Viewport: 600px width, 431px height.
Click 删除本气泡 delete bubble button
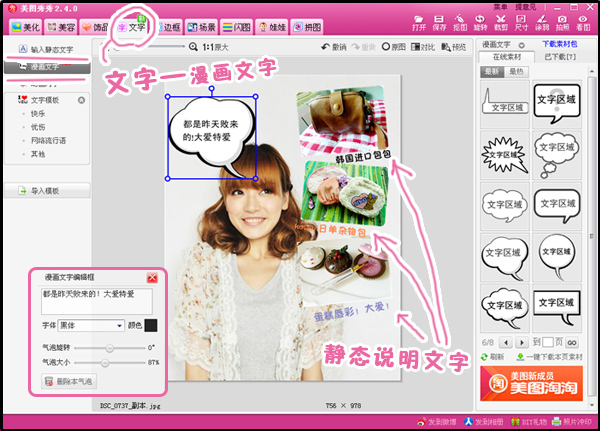(69, 381)
